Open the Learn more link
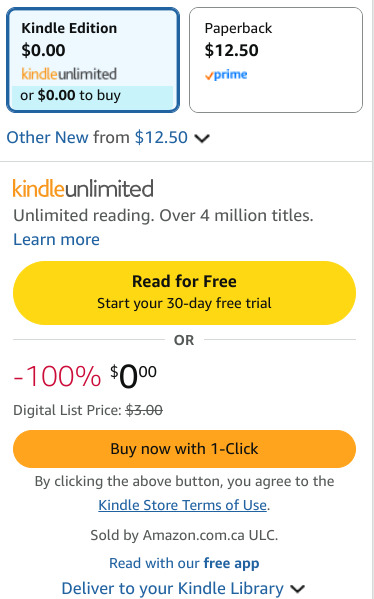Image resolution: width=374 pixels, height=599 pixels. [x=56, y=240]
